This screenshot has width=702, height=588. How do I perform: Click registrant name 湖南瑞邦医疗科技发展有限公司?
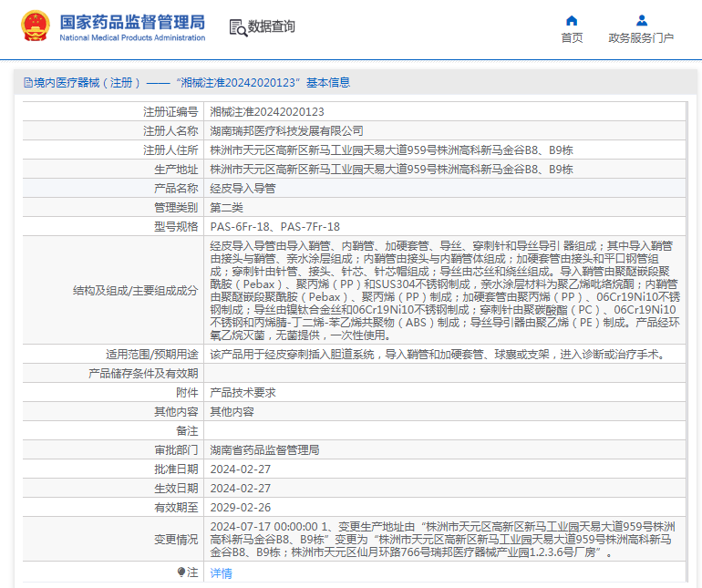click(x=286, y=130)
